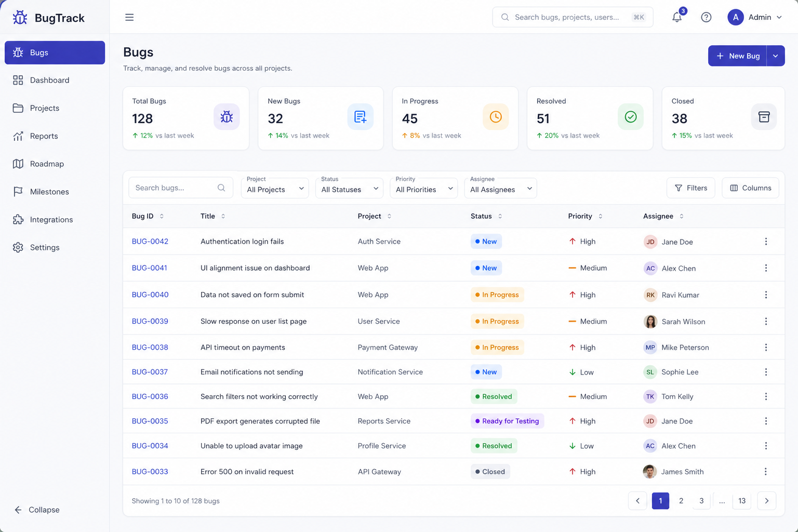Expand the All Assignees dropdown
The width and height of the screenshot is (798, 532).
500,188
